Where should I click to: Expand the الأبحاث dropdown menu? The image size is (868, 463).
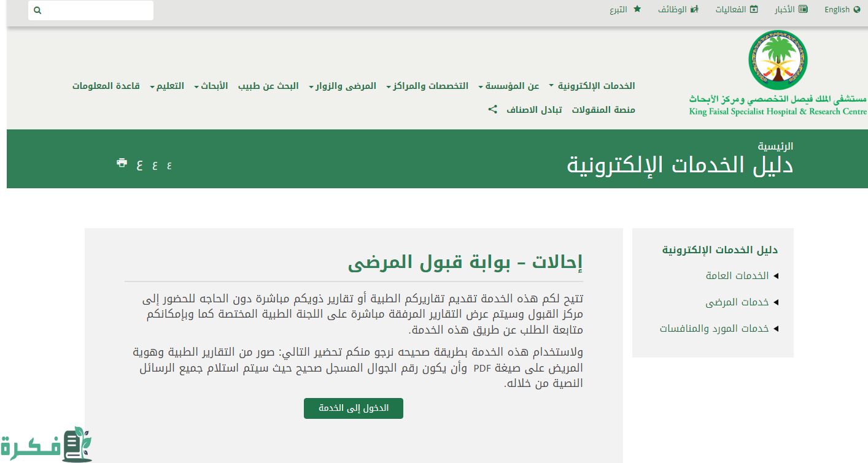pyautogui.click(x=211, y=86)
